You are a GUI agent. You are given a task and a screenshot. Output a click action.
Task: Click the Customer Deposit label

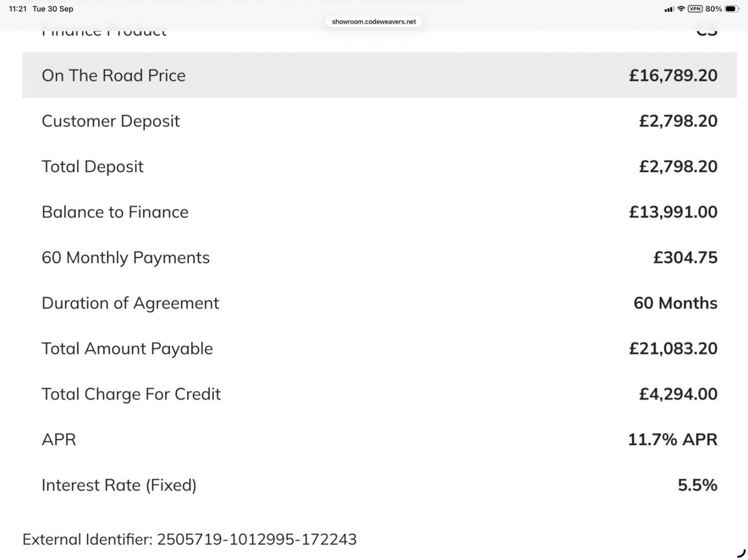[x=111, y=121]
